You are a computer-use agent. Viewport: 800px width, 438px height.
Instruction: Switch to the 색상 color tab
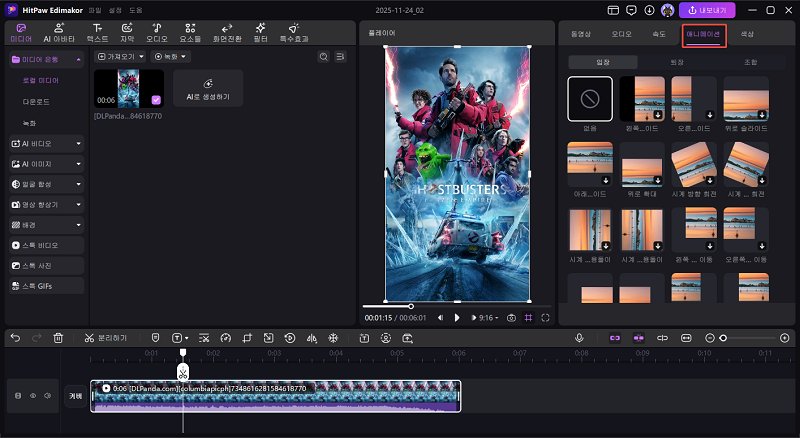point(747,33)
